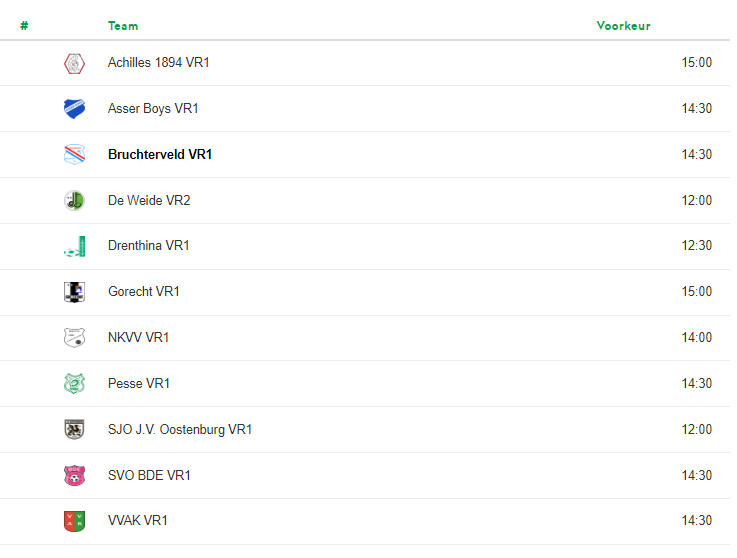Click the green De Weide logo

(74, 200)
